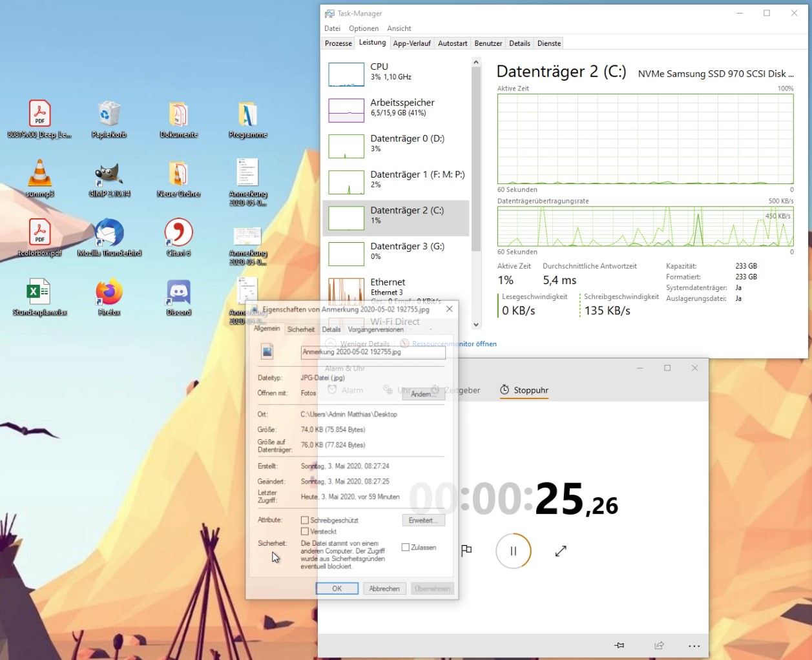This screenshot has height=660, width=812.
Task: Launch the VLC sunmp3 desktop icon
Action: point(39,179)
